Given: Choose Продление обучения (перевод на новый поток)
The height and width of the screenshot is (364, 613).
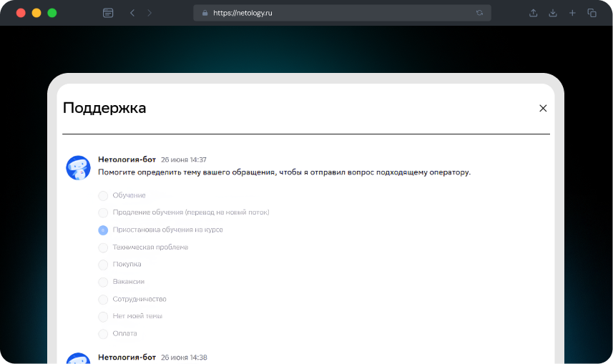Looking at the screenshot, I should 103,212.
